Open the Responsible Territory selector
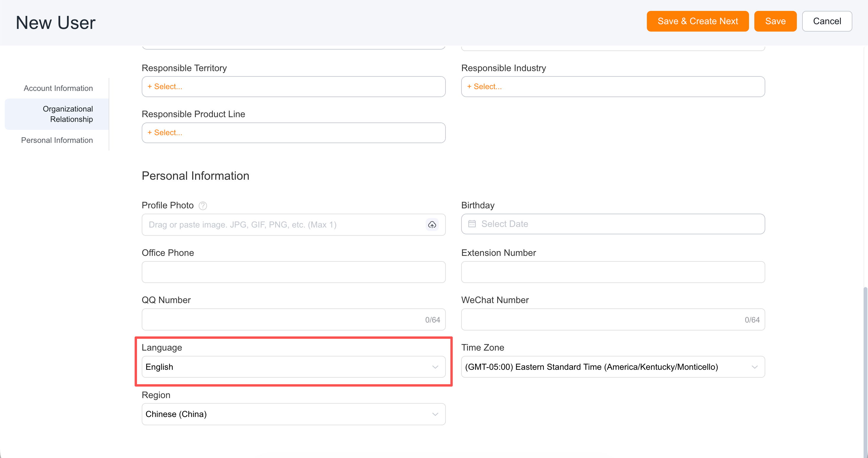 coord(293,86)
